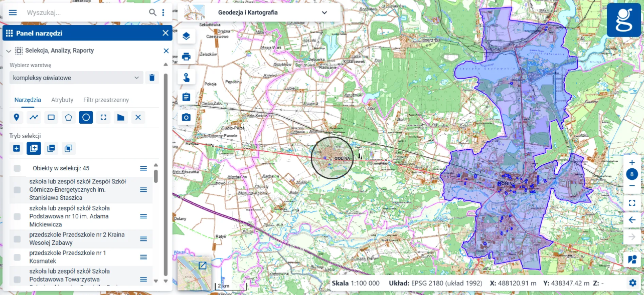The image size is (644, 295).
Task: Pick the rectangle selection tool
Action: tap(51, 118)
